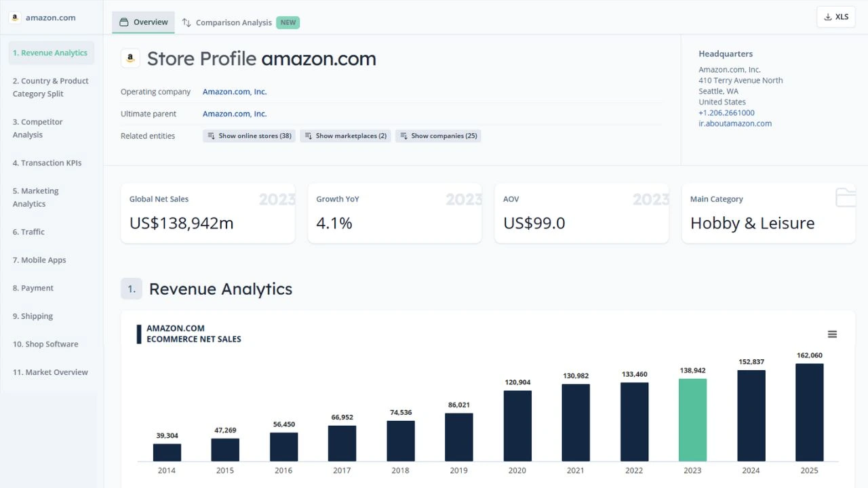
Task: Open the 7. Mobile Apps section
Action: 39,260
